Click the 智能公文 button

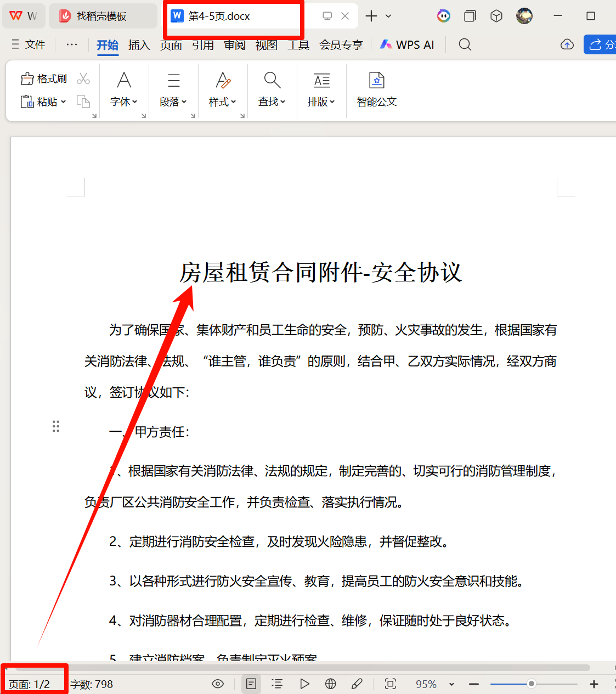(377, 90)
